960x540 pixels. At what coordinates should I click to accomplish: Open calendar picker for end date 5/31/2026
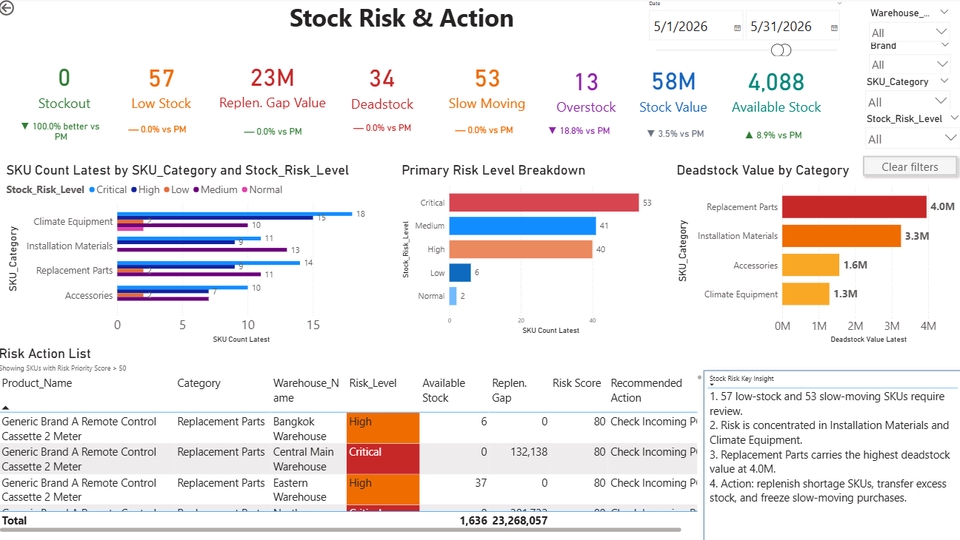click(834, 28)
